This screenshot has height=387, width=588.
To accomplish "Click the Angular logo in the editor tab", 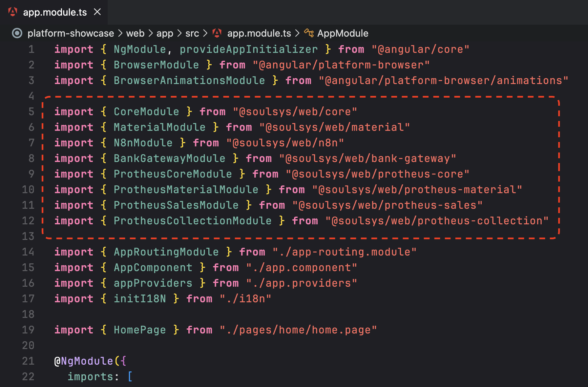I will tap(12, 12).
